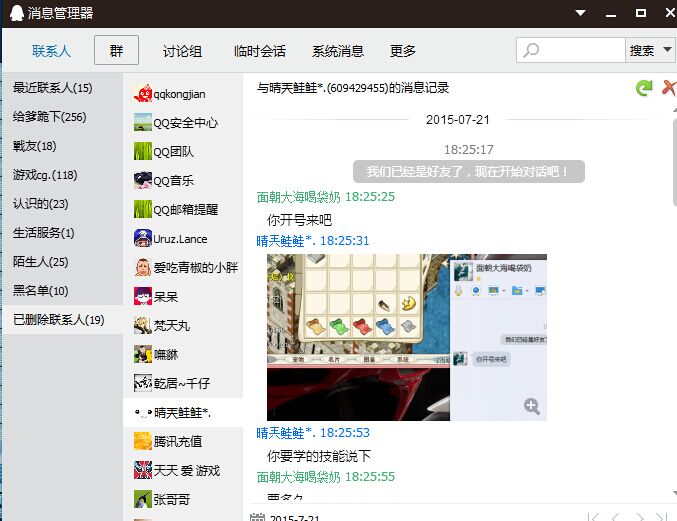Screen dimensions: 677x521
Task: Open title bar dropdown menu triangle
Action: [580, 13]
